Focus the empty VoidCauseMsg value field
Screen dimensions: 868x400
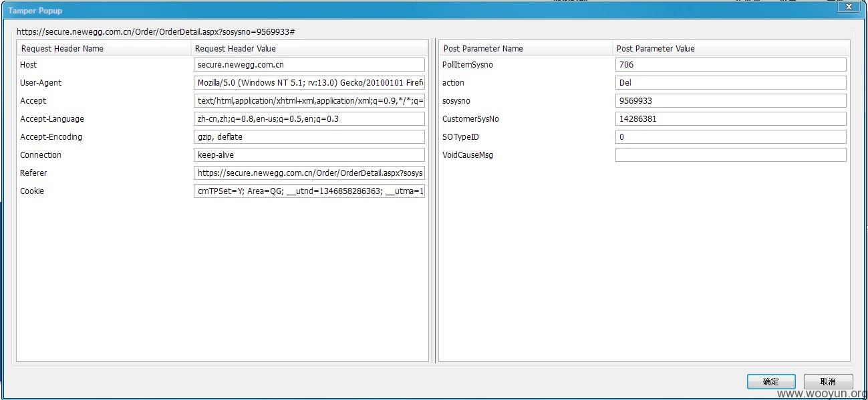coord(730,155)
